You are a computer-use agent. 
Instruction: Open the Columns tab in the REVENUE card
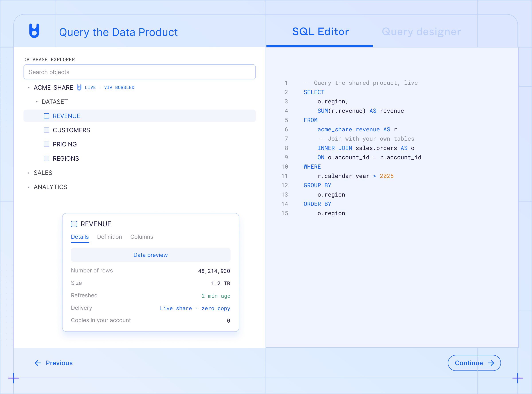tap(141, 237)
